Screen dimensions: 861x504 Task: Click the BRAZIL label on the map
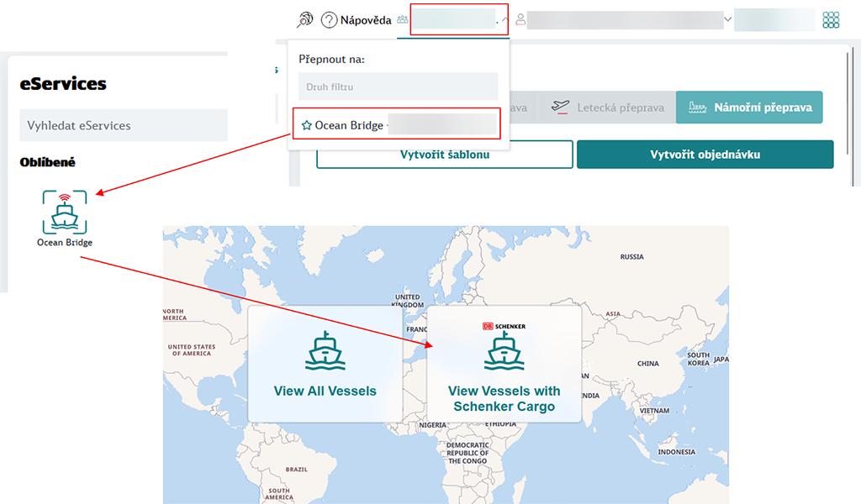[x=297, y=470]
